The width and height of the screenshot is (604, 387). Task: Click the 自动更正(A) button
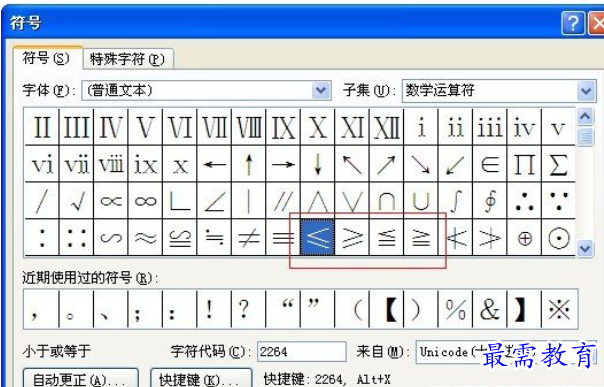80,379
